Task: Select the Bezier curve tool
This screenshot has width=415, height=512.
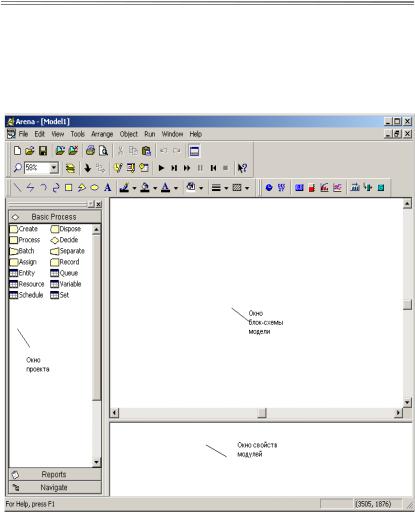Action: pyautogui.click(x=56, y=187)
